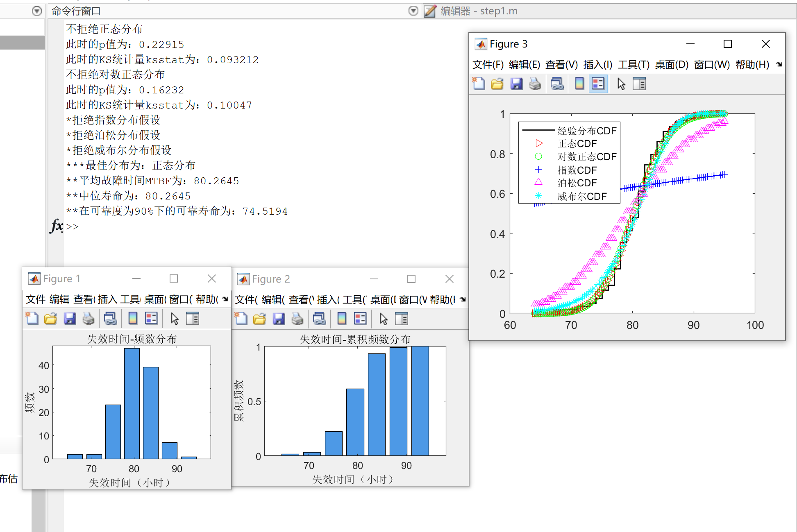
Task: Open 窗口(W) menu in Figure 3
Action: pos(712,65)
